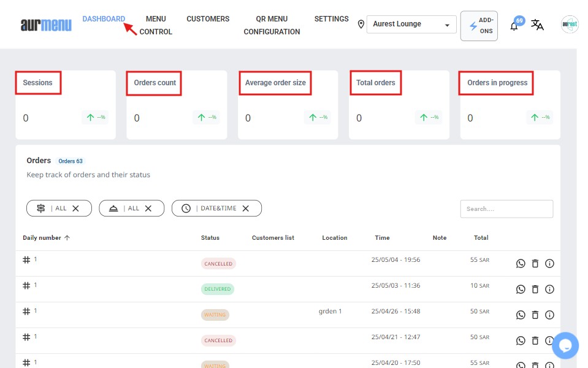The width and height of the screenshot is (588, 368).
Task: Click the orders search field
Action: 506,209
